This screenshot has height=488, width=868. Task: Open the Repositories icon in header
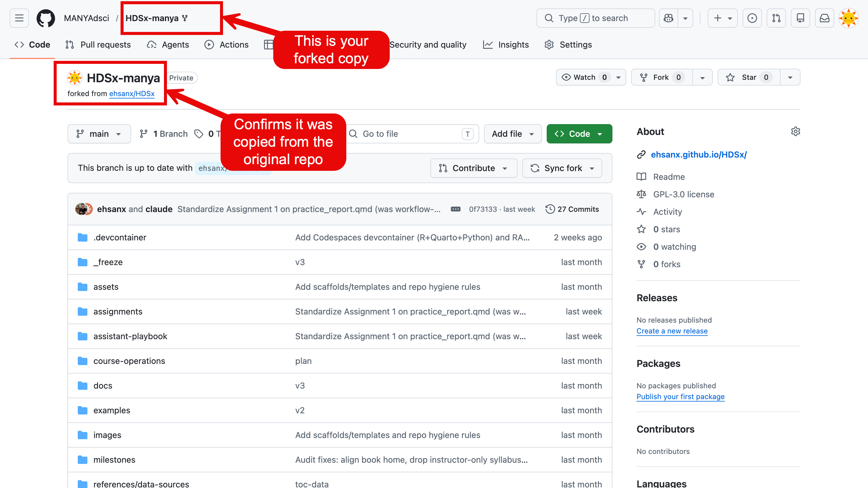pyautogui.click(x=800, y=18)
